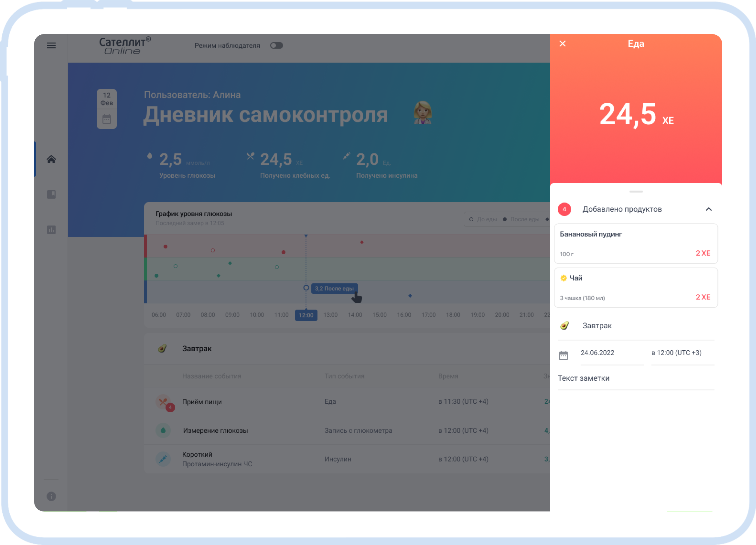Edit the time field в 12:00 (UTC +3)
The image size is (756, 545).
(682, 353)
